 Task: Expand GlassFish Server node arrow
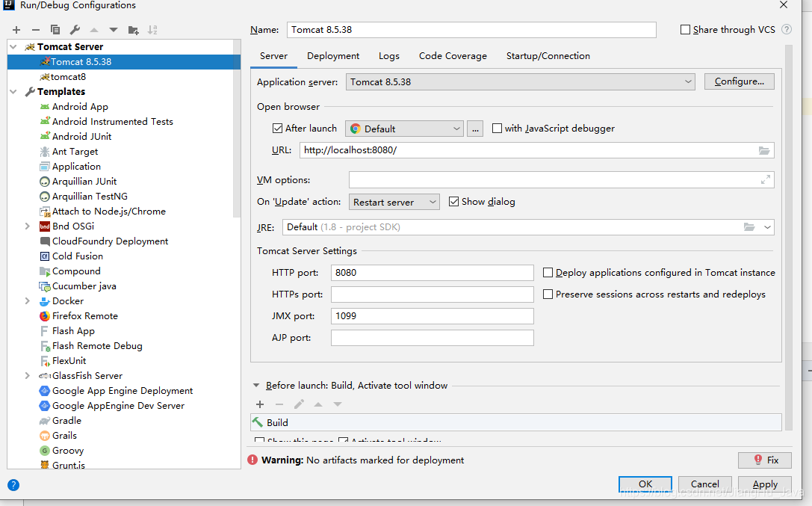click(x=28, y=375)
